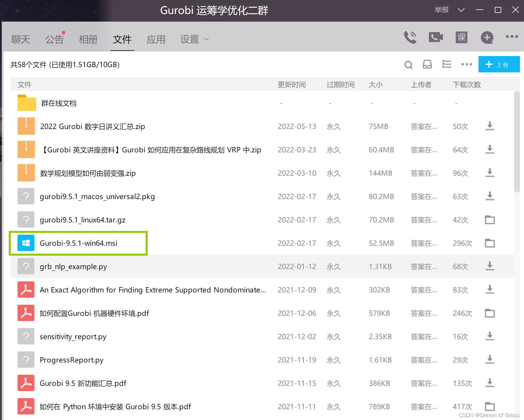Click the 上传 upload button
The image size is (524, 420).
(x=499, y=65)
